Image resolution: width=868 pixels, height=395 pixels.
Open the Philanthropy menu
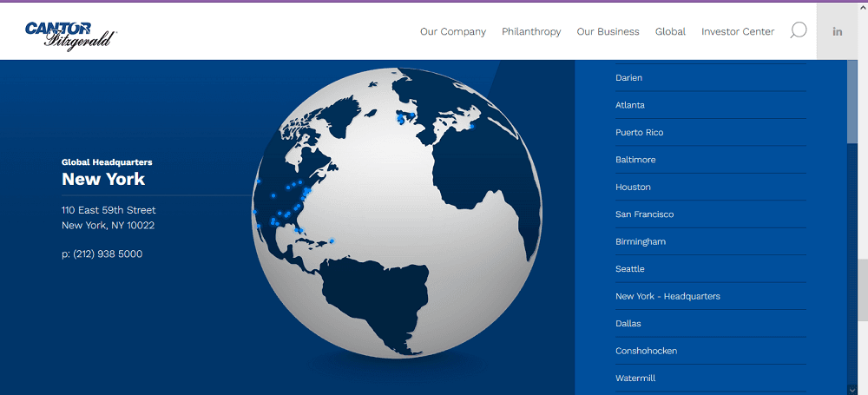[531, 31]
